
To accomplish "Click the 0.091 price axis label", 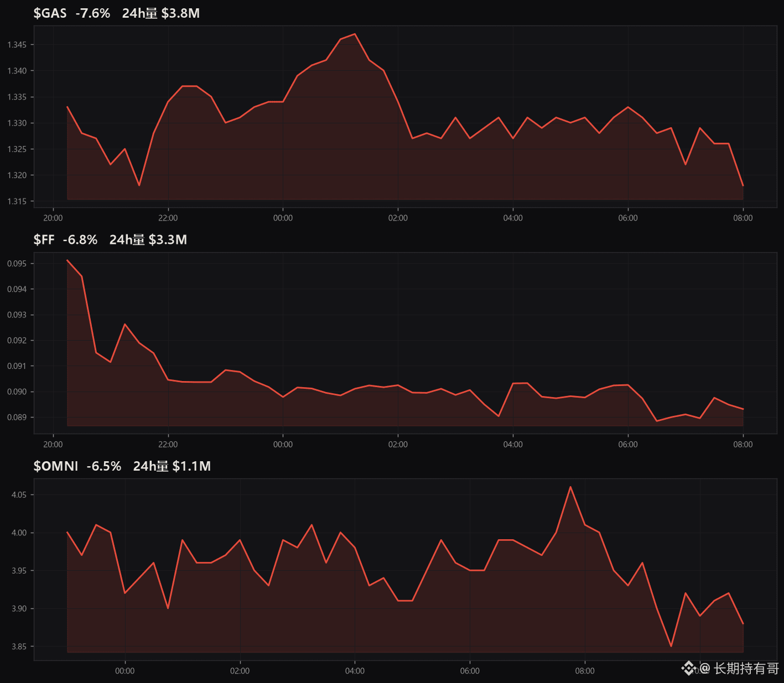I will click(x=17, y=366).
